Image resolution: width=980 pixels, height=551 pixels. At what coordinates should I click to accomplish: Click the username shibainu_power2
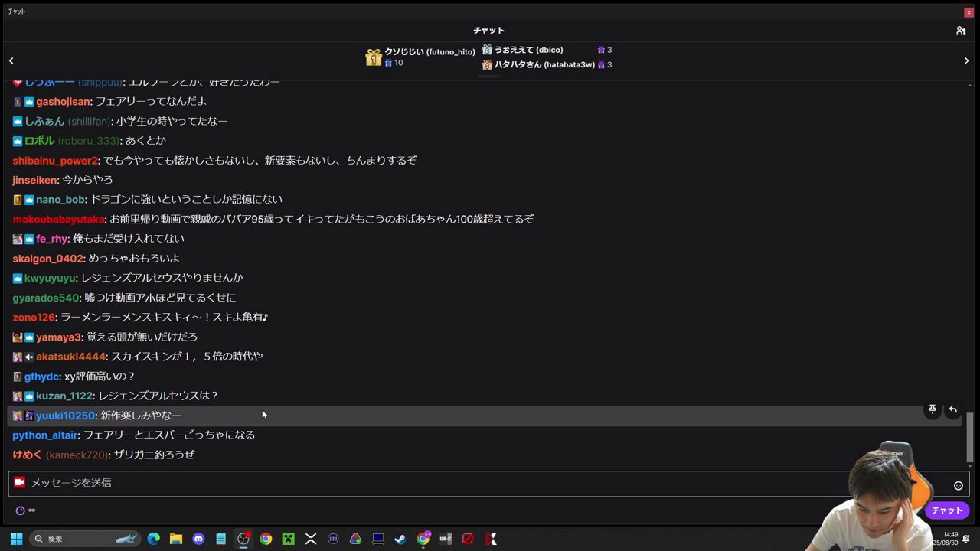click(x=54, y=160)
